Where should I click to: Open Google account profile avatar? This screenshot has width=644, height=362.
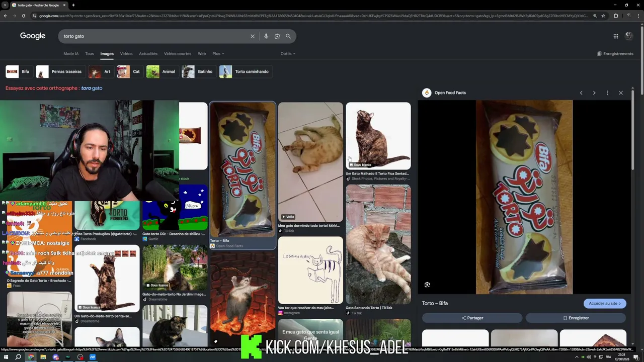629,36
